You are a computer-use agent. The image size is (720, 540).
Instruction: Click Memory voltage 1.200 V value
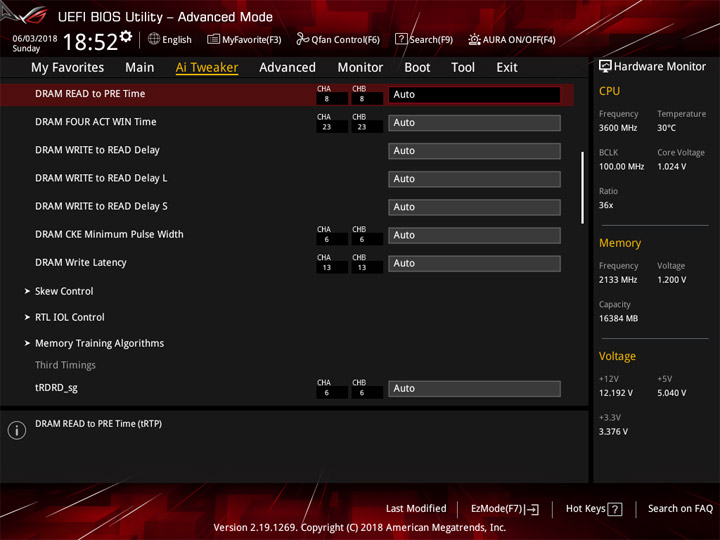pyautogui.click(x=672, y=280)
